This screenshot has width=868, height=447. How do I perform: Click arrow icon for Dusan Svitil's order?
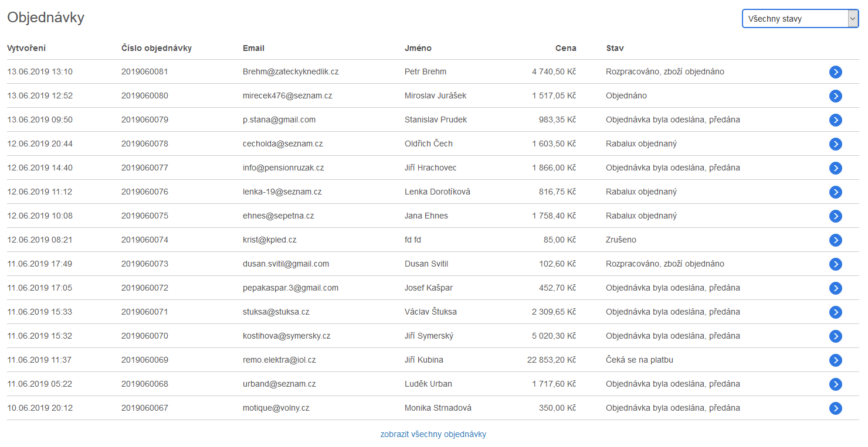pos(835,264)
